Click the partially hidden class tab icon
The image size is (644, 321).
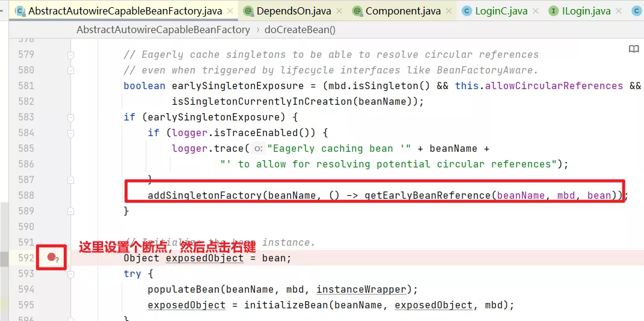point(636,11)
